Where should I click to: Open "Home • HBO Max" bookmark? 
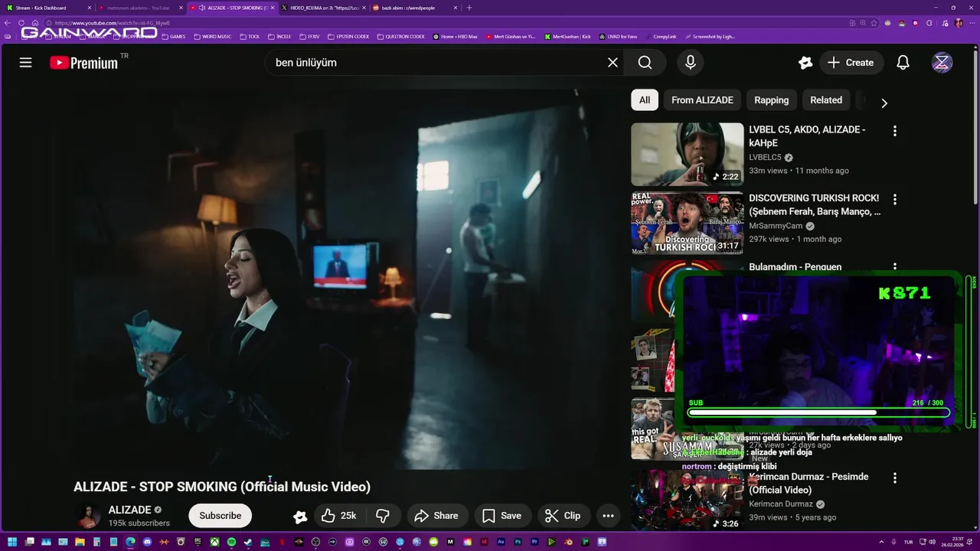pyautogui.click(x=456, y=37)
